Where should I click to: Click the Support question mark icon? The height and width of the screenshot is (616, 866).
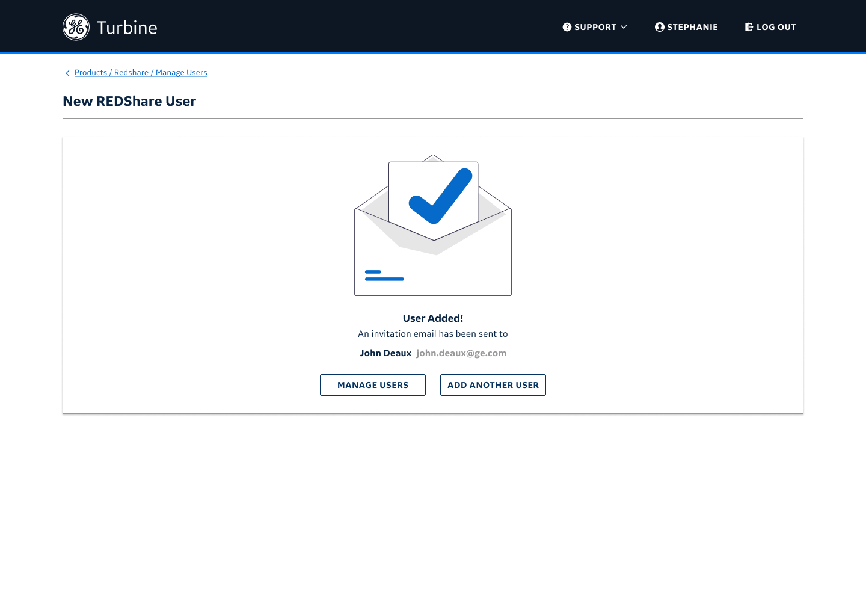click(567, 27)
